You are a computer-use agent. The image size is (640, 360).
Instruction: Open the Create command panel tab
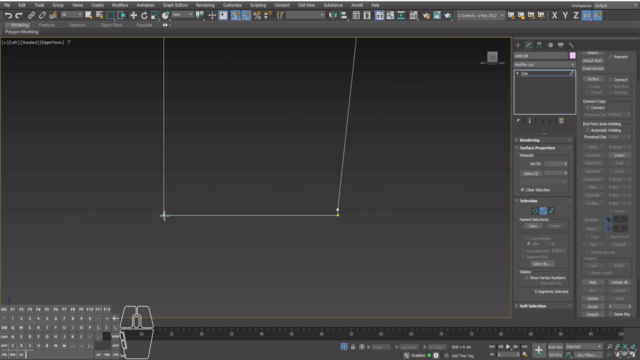click(518, 45)
